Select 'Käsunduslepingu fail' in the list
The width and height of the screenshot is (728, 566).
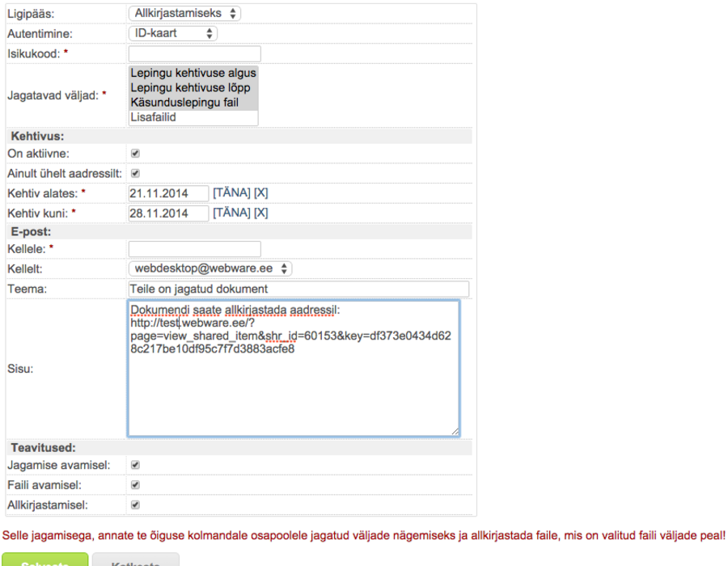[193, 103]
